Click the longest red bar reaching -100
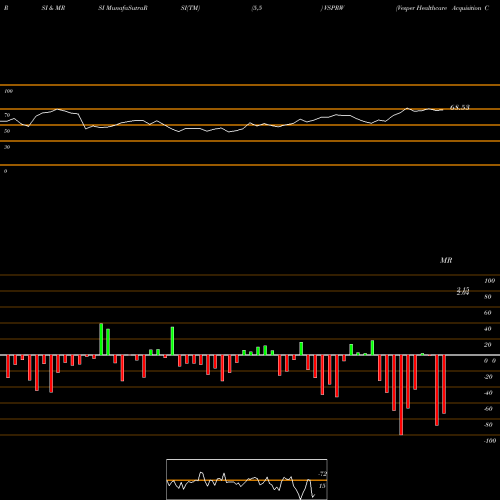Screen dimensions: 500x500 (401, 395)
